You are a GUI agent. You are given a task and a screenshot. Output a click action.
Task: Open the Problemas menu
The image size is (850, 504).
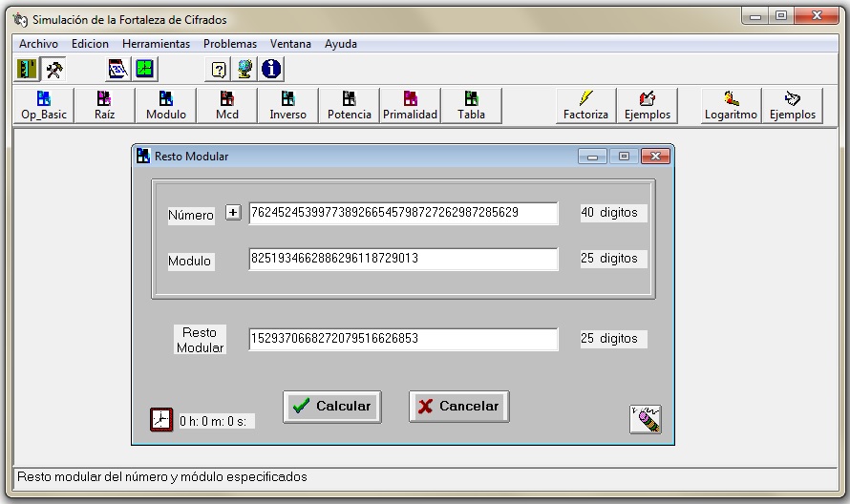pyautogui.click(x=230, y=44)
